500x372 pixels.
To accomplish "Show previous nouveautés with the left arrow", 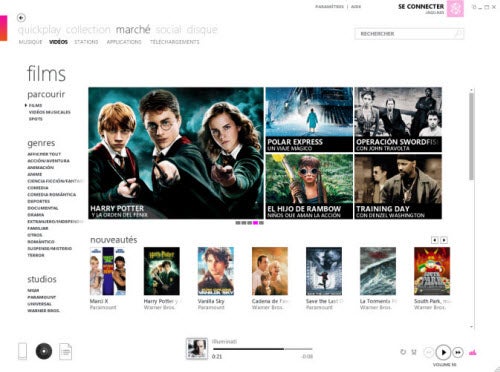I will click(435, 240).
